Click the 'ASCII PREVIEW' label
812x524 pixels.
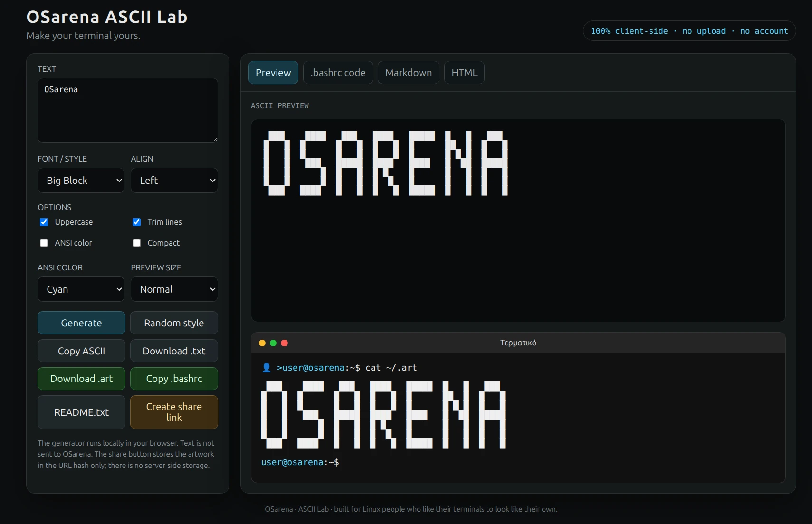click(x=280, y=106)
